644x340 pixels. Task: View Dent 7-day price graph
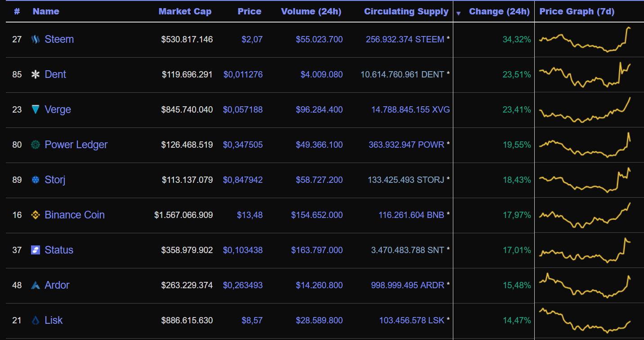pos(585,75)
